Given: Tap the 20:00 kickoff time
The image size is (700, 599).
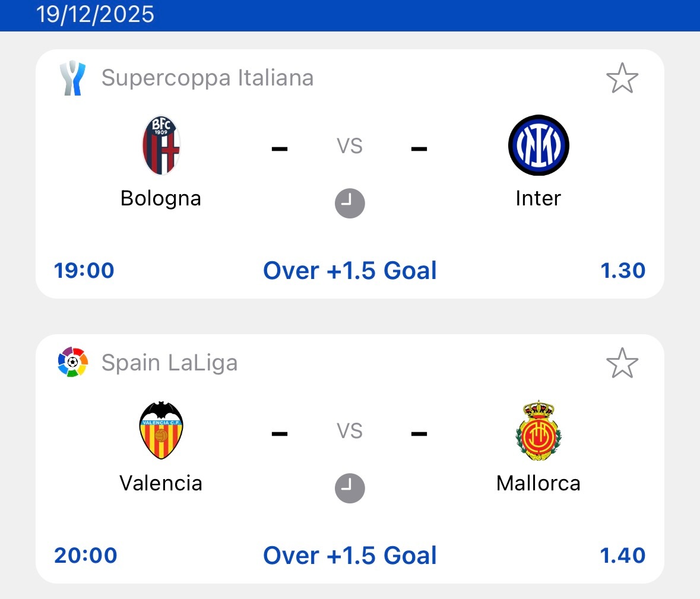Looking at the screenshot, I should 85,556.
